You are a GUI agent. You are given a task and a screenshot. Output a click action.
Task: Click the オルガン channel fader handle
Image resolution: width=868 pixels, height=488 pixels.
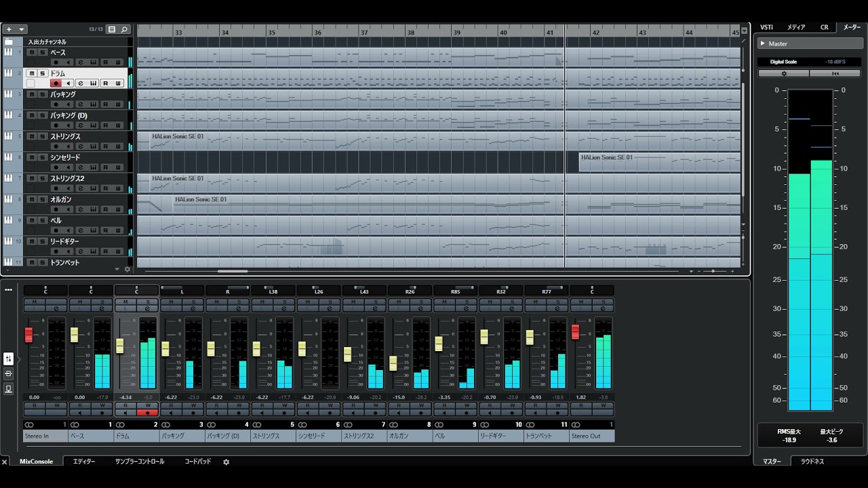coord(393,363)
